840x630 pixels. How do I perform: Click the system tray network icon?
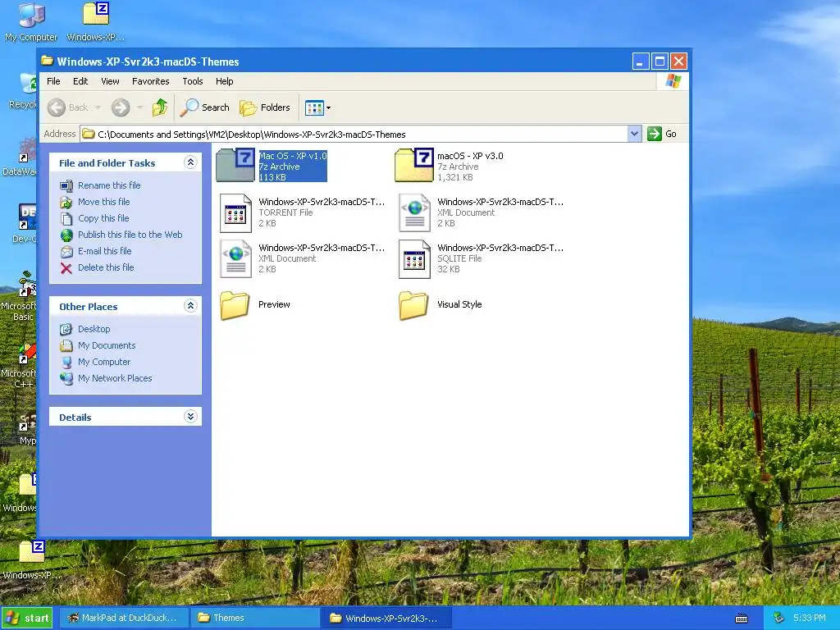(778, 619)
